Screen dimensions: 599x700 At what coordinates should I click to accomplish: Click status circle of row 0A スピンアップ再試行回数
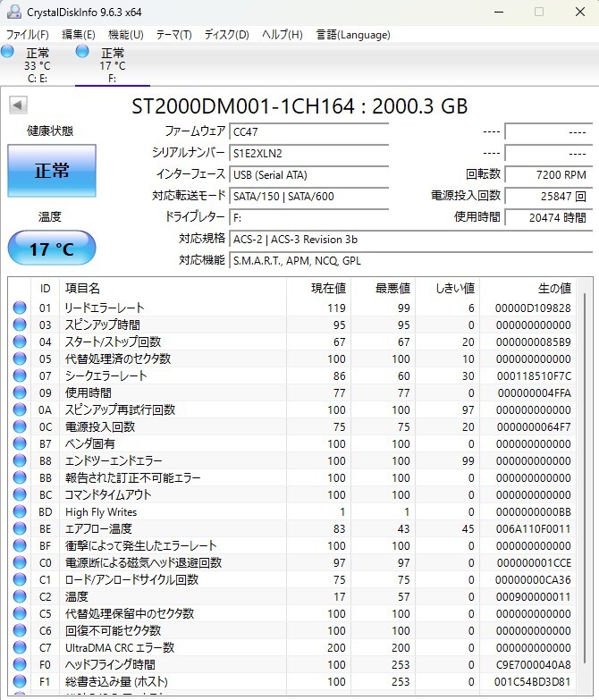(20, 409)
